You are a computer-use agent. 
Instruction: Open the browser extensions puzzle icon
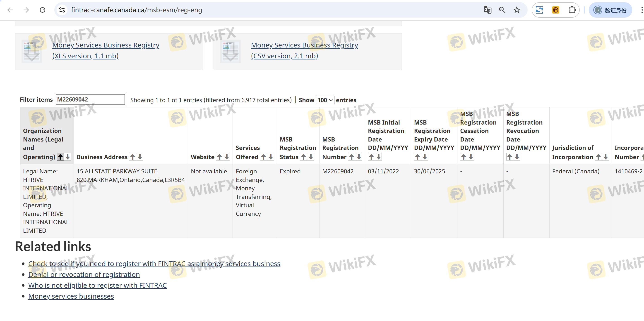(x=572, y=10)
